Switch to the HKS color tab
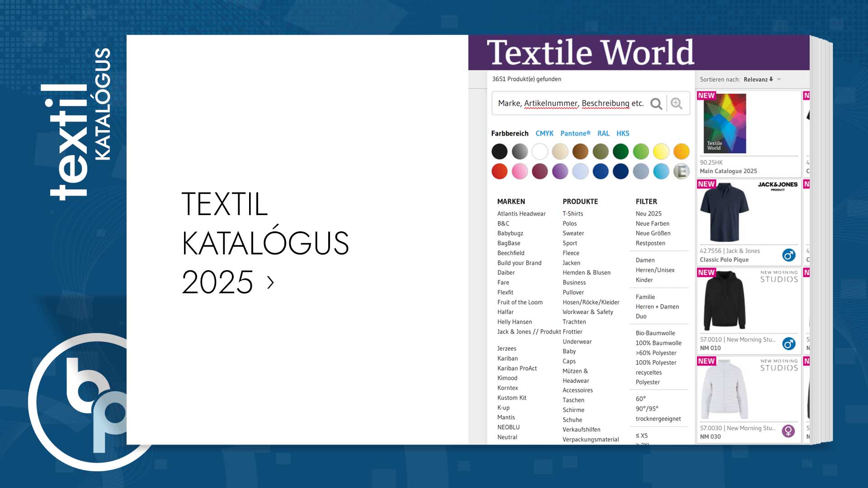Image resolution: width=868 pixels, height=488 pixels. [623, 133]
